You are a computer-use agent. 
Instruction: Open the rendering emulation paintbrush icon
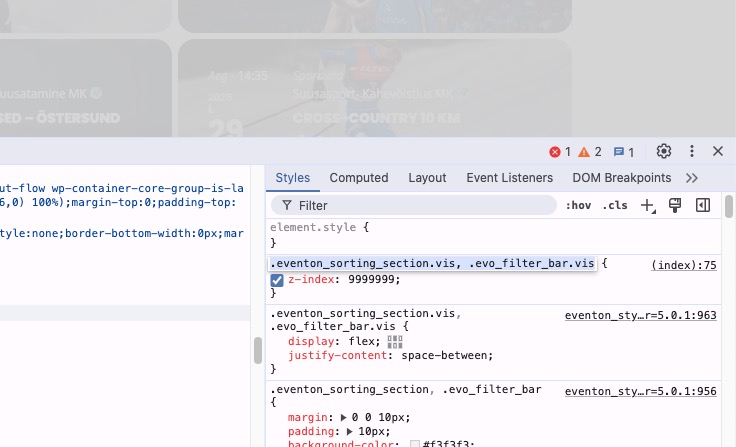[x=675, y=205]
